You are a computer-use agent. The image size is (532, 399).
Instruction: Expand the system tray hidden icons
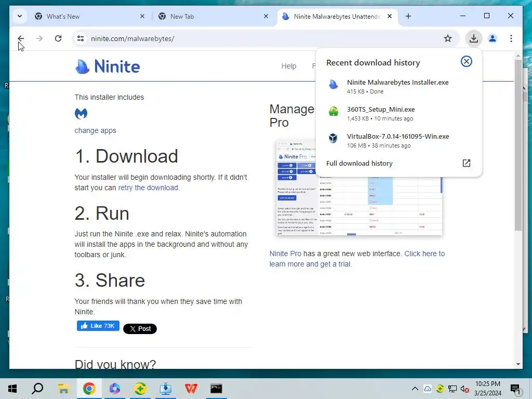(x=415, y=389)
